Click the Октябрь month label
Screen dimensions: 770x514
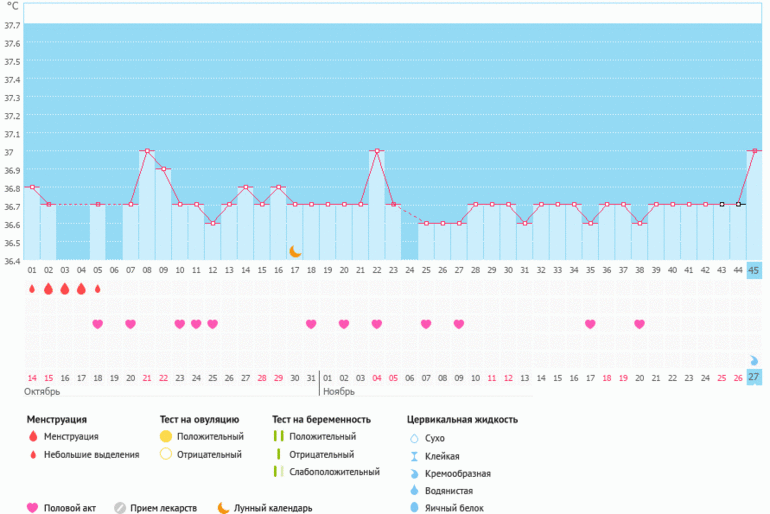(43, 392)
